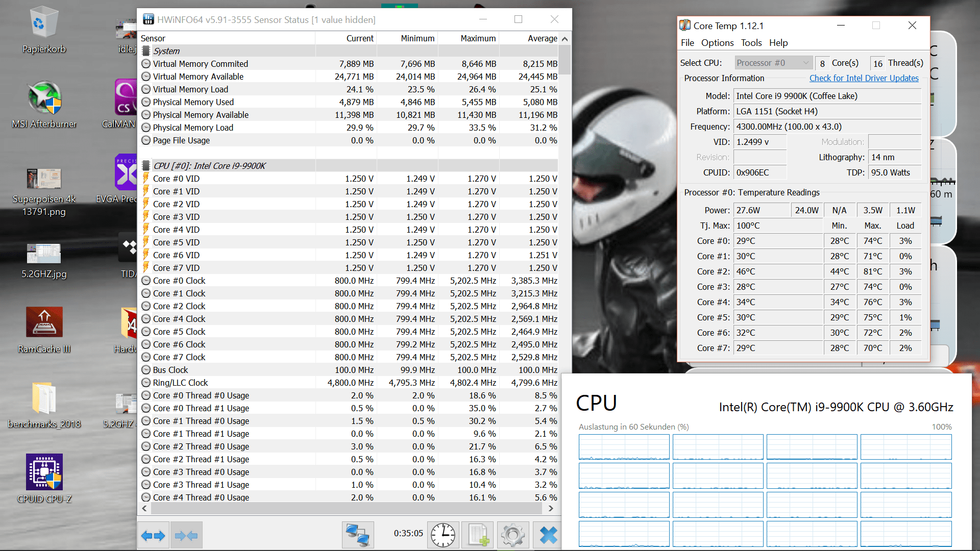Viewport: 980px width, 551px height.
Task: Click HWiNFO shrink columns arrows button
Action: [x=186, y=536]
